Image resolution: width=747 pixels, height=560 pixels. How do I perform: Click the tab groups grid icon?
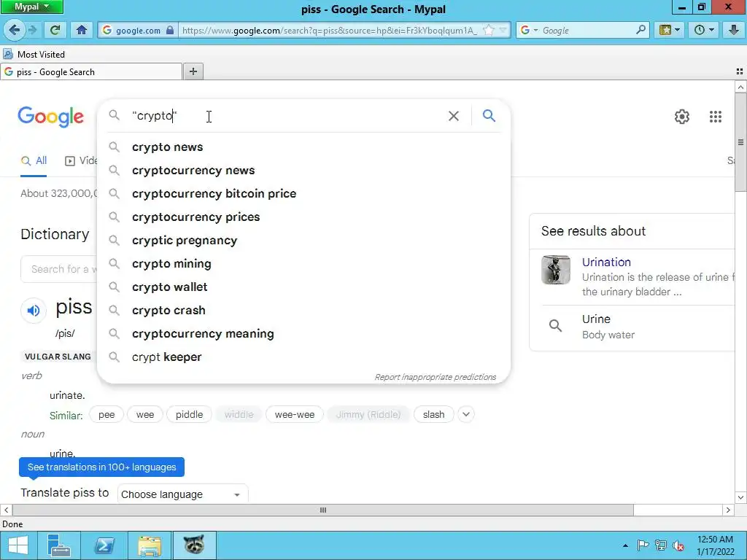740,71
